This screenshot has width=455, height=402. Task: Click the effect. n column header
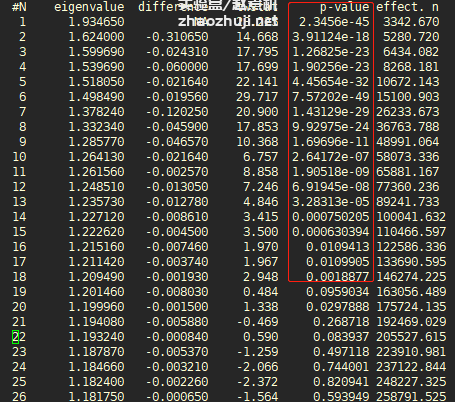coord(408,7)
